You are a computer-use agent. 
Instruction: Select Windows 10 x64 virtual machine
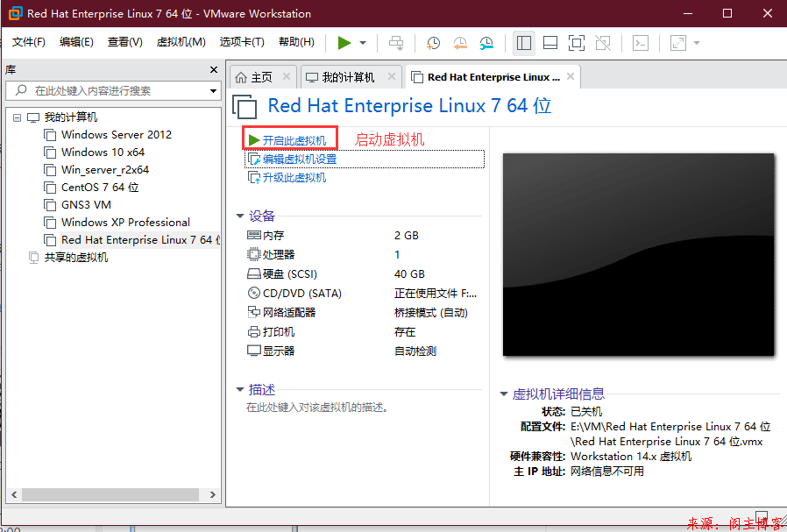tap(94, 153)
